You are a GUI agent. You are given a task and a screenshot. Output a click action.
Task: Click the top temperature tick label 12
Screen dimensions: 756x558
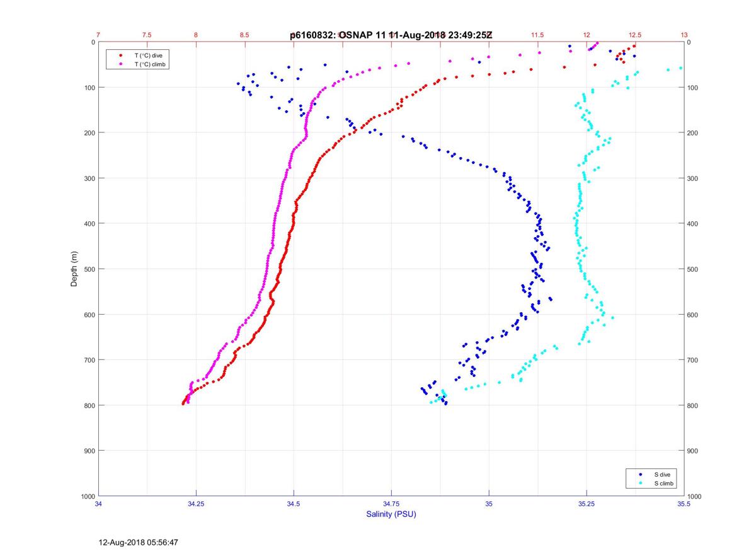coord(587,35)
